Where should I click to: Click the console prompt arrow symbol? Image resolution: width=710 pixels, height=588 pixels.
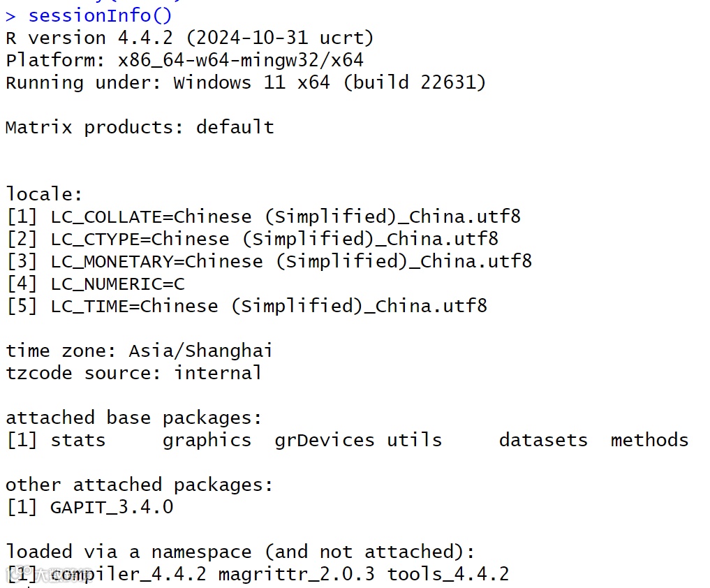pos(10,15)
